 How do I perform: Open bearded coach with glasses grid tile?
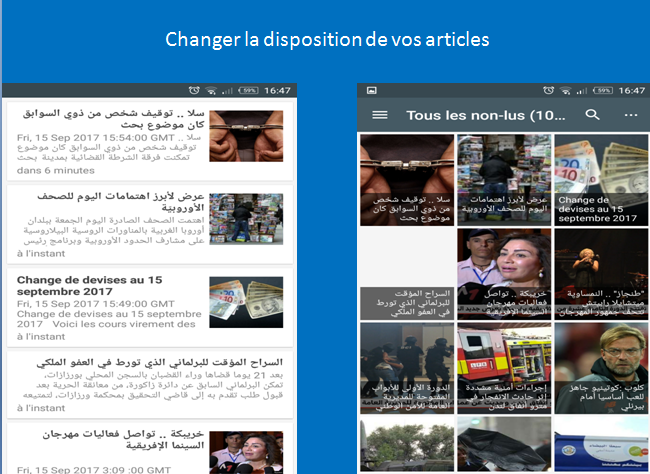(601, 368)
